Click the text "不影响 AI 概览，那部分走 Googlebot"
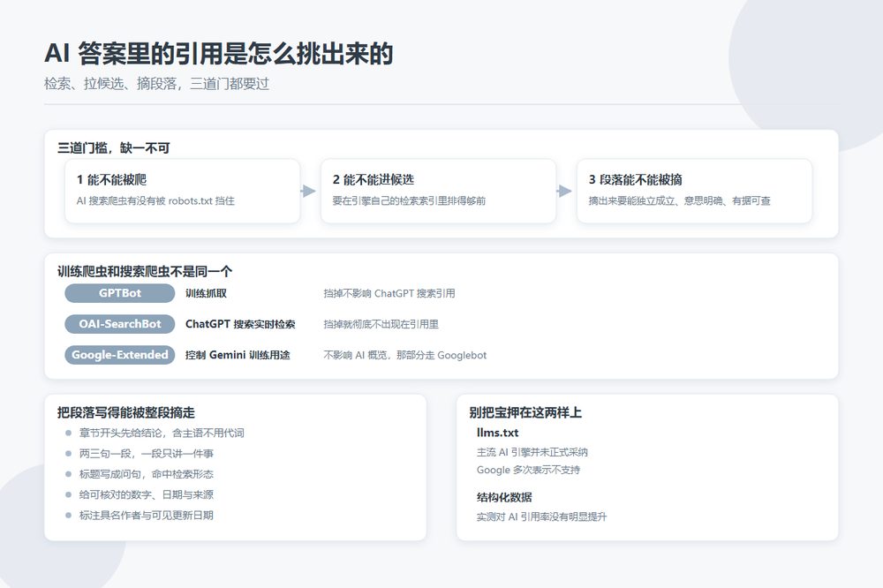The height and width of the screenshot is (588, 883). coord(405,356)
